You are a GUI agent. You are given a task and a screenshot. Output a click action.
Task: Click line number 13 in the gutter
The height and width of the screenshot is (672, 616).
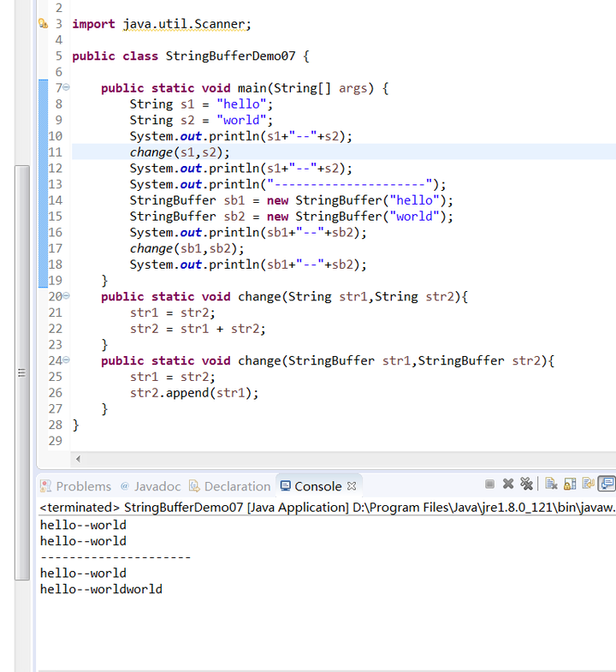pyautogui.click(x=56, y=184)
